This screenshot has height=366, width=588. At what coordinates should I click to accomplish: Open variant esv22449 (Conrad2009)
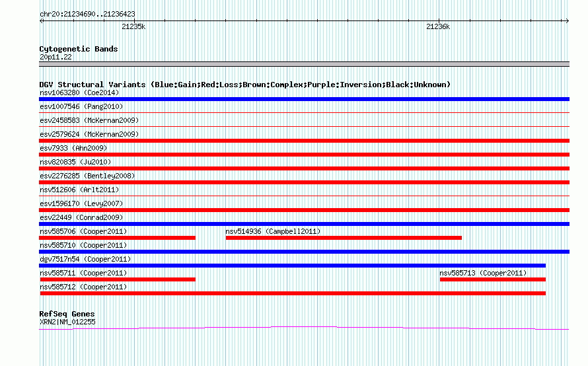[81, 217]
